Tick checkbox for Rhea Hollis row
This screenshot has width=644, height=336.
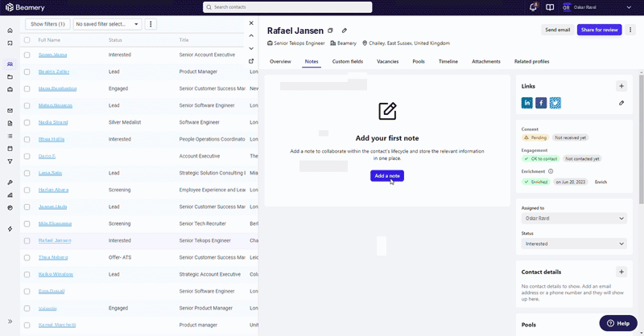(x=27, y=140)
